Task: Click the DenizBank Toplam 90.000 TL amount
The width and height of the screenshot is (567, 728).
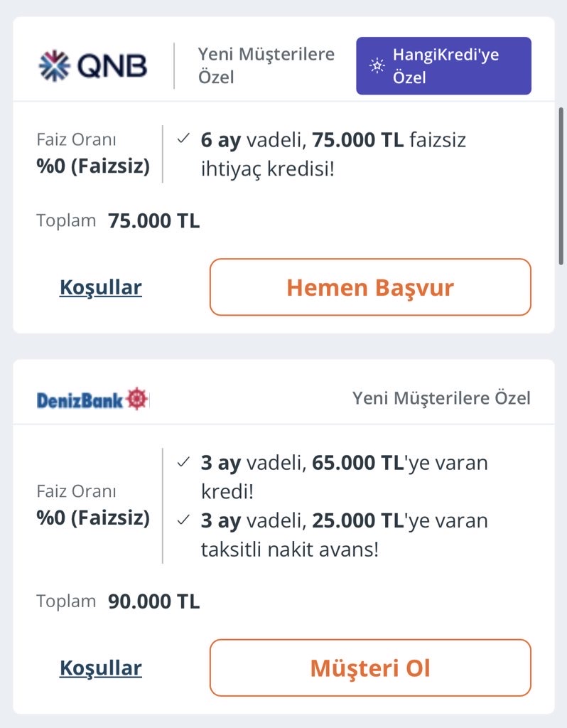Action: [x=153, y=601]
